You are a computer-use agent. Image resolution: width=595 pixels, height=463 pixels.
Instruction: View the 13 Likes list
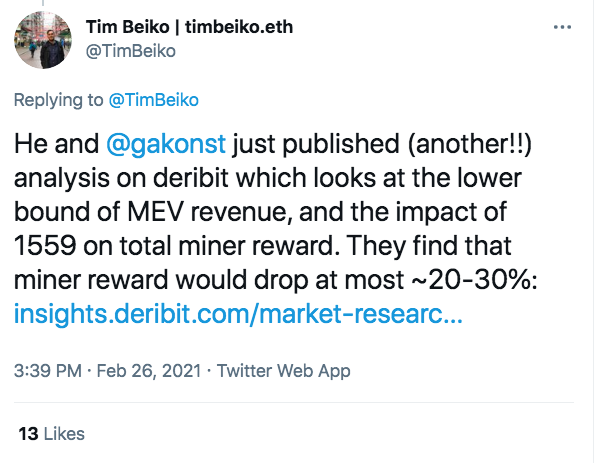pos(51,434)
